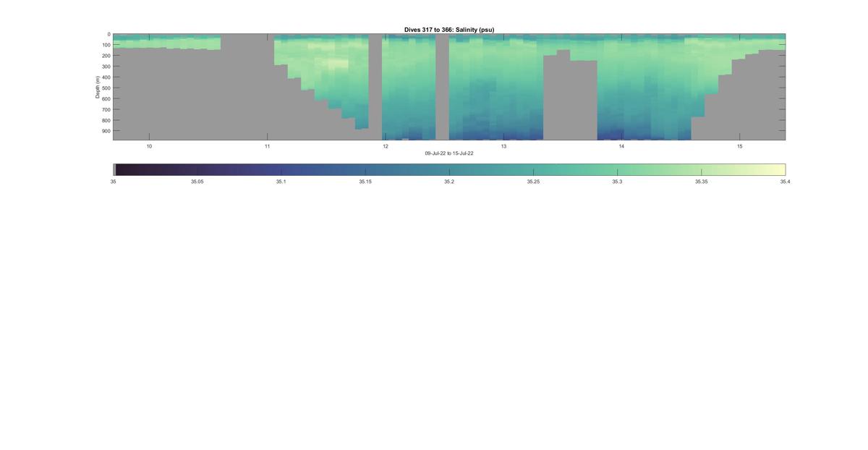This screenshot has height=450, width=868.
Task: Click the x-axis tick labeled 12
Action: coord(386,146)
